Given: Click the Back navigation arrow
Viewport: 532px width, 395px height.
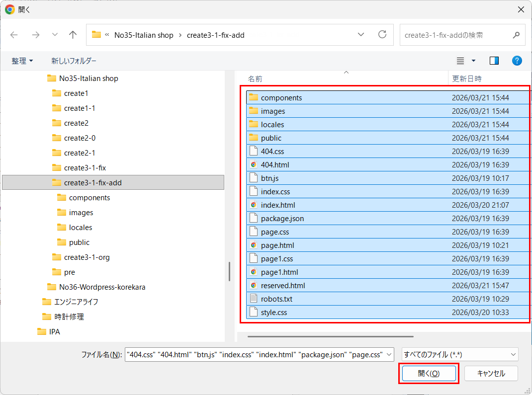Looking at the screenshot, I should [x=14, y=35].
